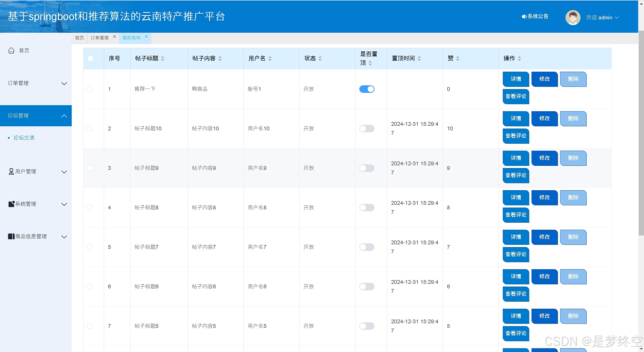Click the admin avatar picture
The width and height of the screenshot is (644, 352).
573,18
